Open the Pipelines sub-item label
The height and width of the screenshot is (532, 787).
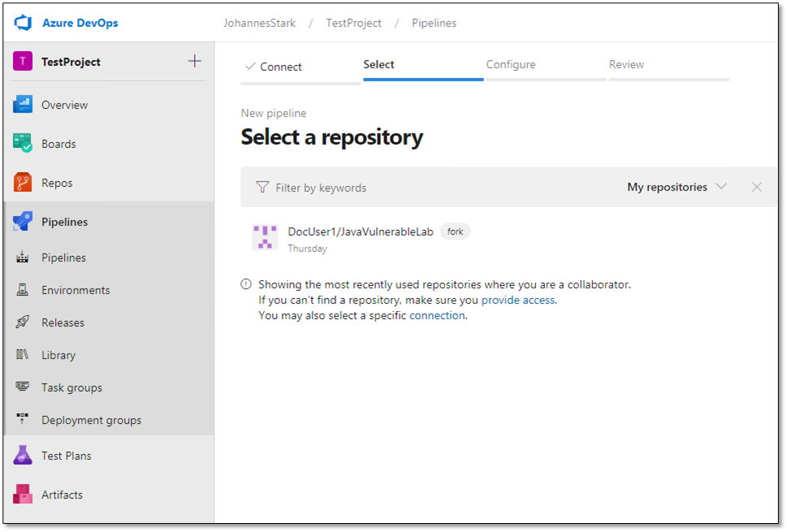pyautogui.click(x=63, y=257)
